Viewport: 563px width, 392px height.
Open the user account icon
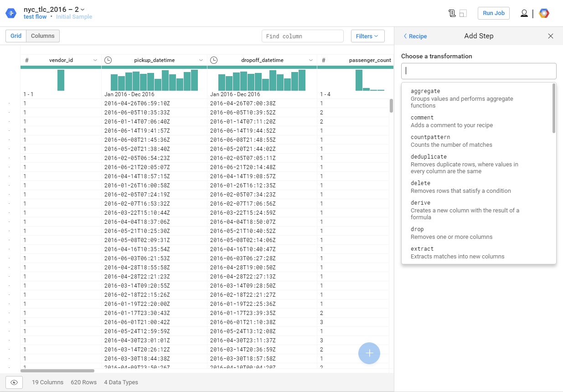pos(524,13)
